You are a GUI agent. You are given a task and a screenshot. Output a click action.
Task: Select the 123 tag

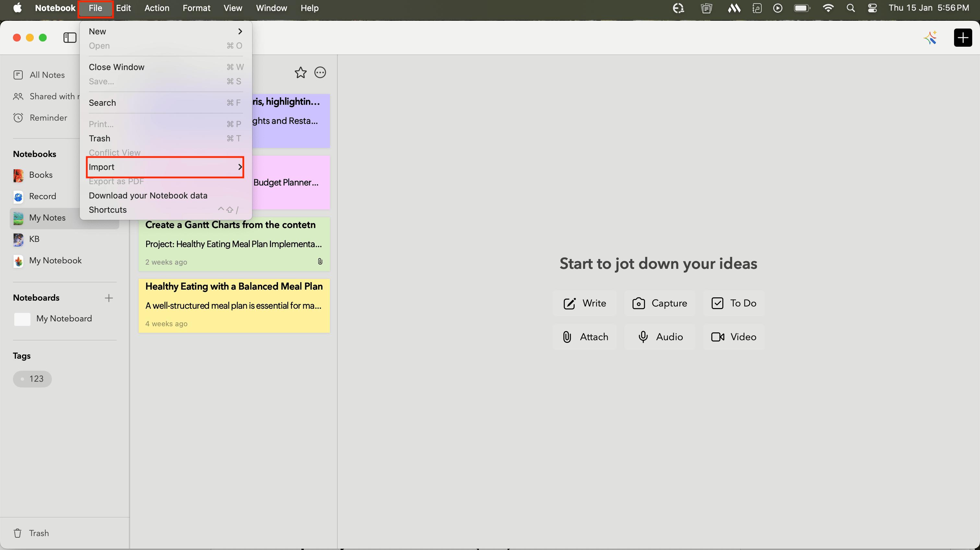pyautogui.click(x=32, y=379)
